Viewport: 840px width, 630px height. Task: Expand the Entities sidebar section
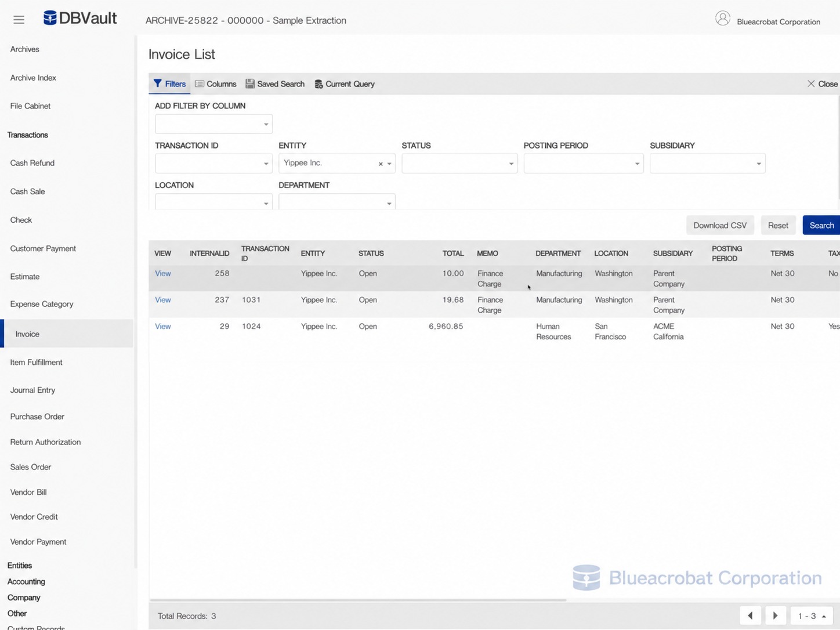click(x=20, y=565)
